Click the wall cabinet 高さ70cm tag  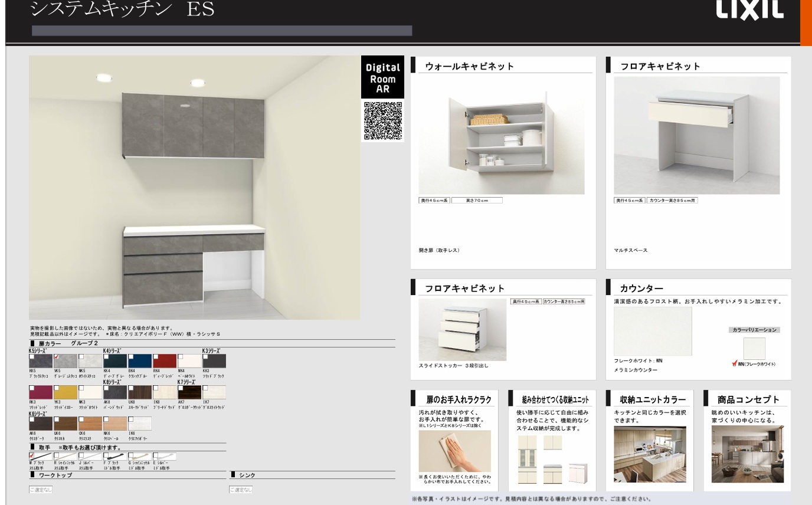(477, 201)
